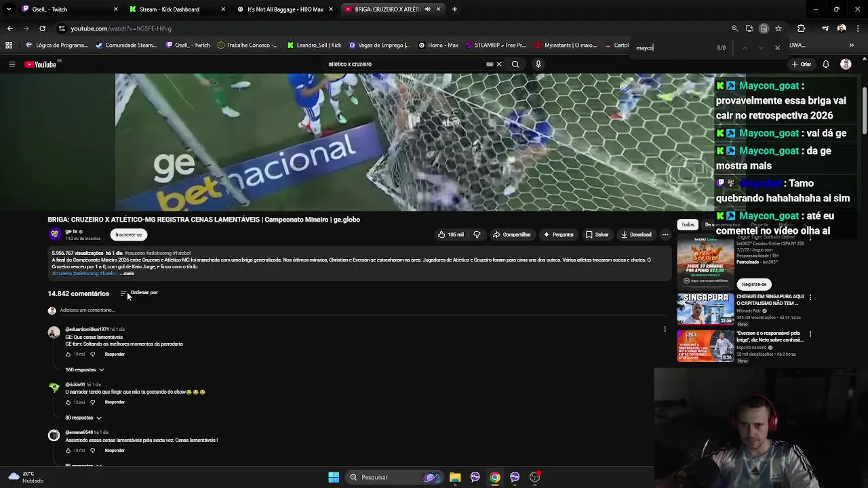Screen dimensions: 868x488
Task: Open Chrome extensions puzzle icon
Action: coord(801,28)
